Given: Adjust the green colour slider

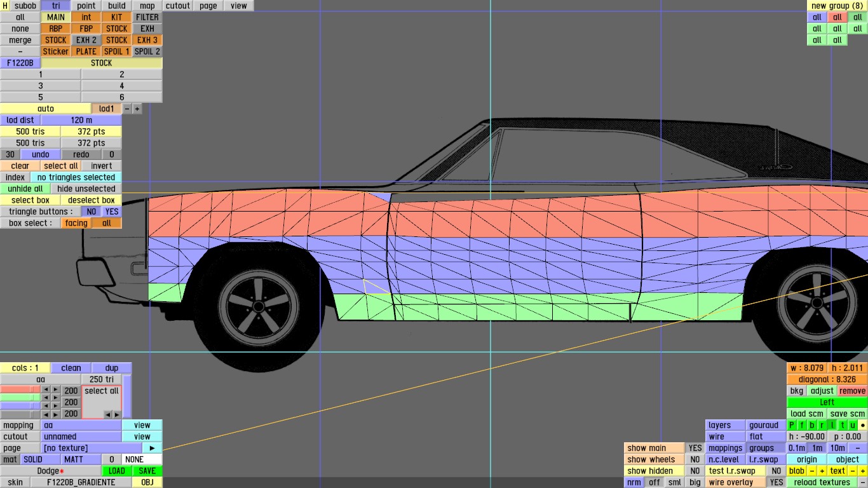Looking at the screenshot, I should point(20,397).
